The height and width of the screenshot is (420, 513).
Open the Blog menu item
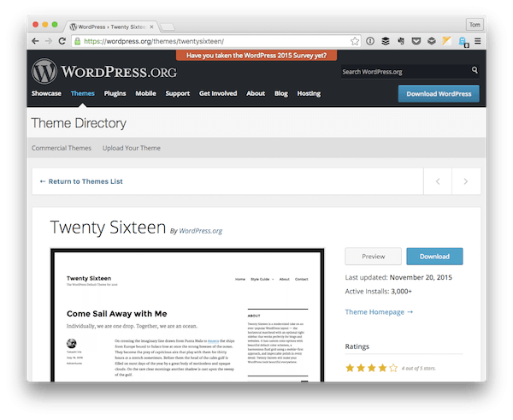(281, 93)
